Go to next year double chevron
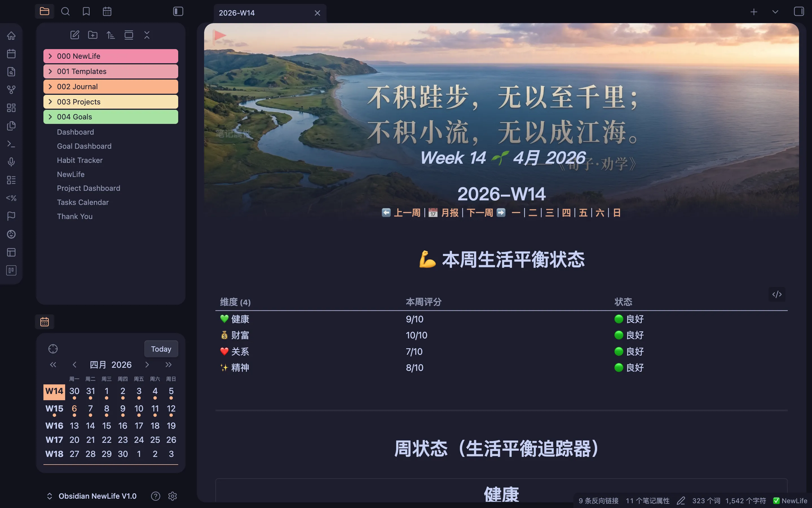812x508 pixels. click(168, 365)
